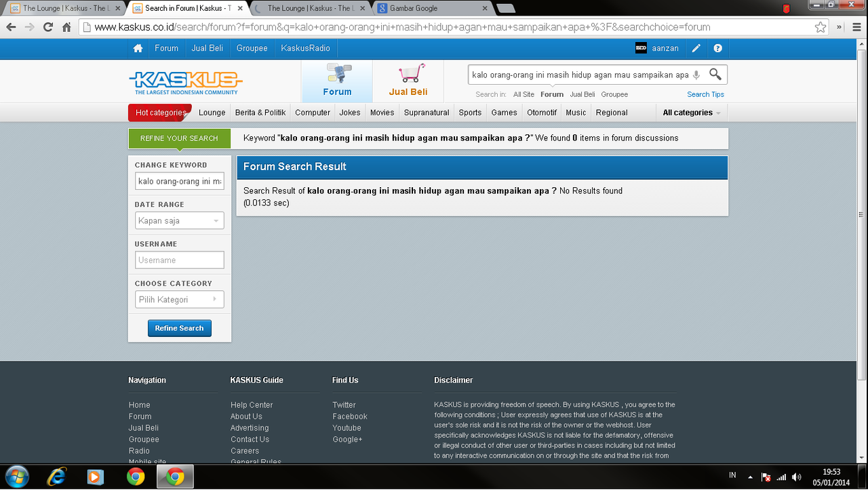This screenshot has height=493, width=868.
Task: Open Hot categories menu
Action: pyautogui.click(x=160, y=113)
